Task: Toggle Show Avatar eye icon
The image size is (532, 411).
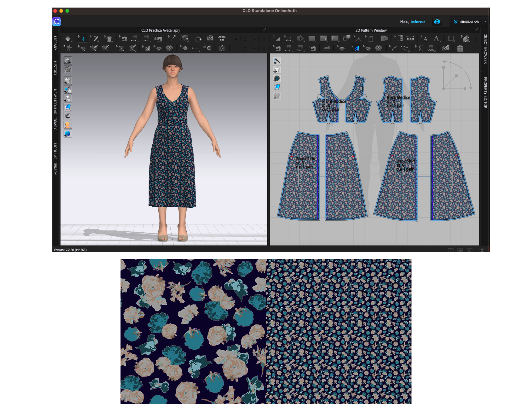Action: (x=68, y=98)
